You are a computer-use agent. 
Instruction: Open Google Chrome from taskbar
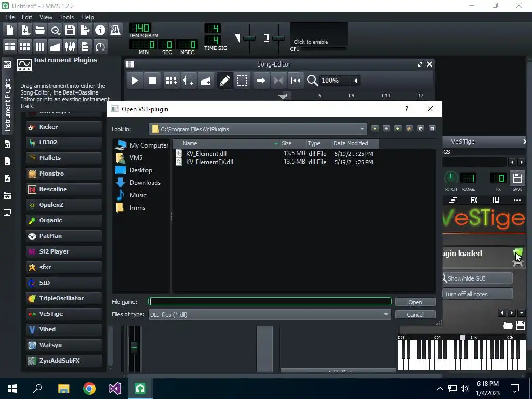click(x=89, y=389)
